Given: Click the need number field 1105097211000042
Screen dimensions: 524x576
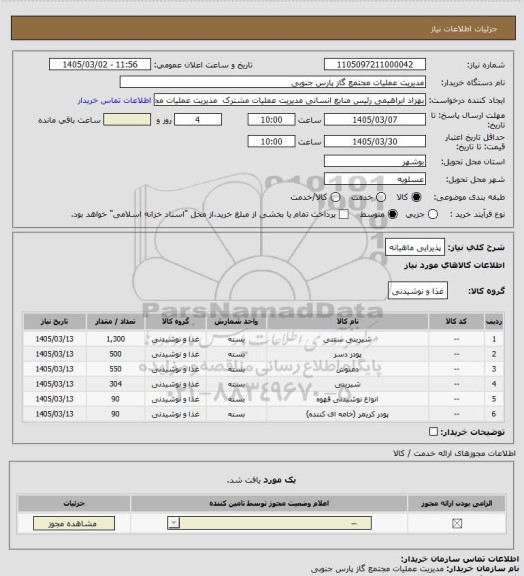Looking at the screenshot, I should coord(375,64).
